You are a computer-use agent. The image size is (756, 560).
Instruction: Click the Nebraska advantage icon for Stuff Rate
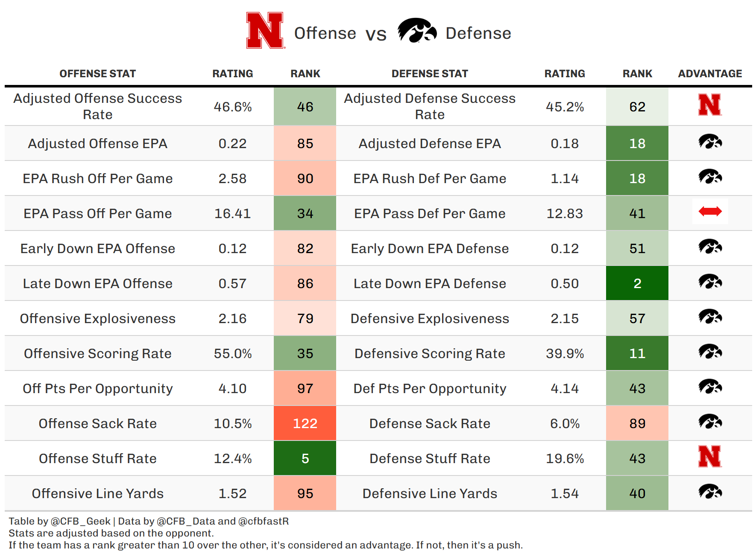(x=709, y=457)
